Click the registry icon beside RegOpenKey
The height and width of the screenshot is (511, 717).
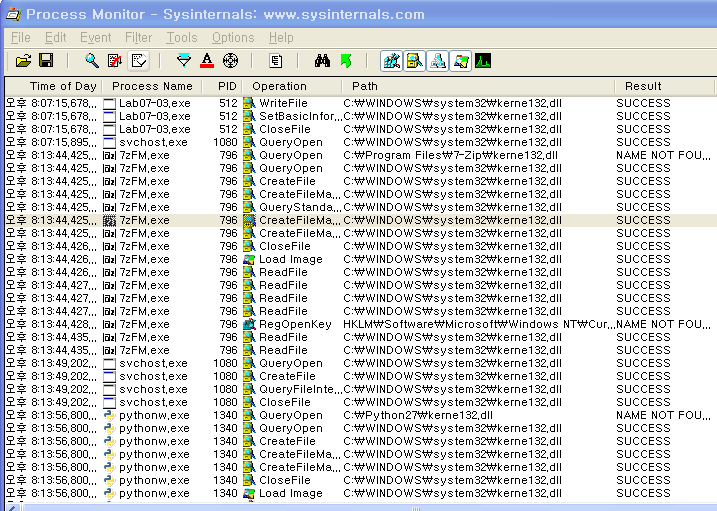249,325
